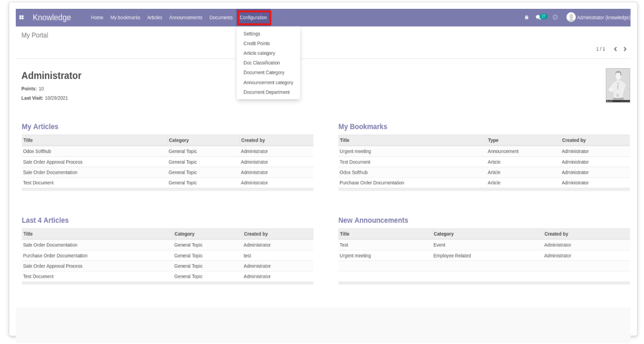Open Test Document in Last 4 Articles
The height and width of the screenshot is (344, 644).
(168, 277)
